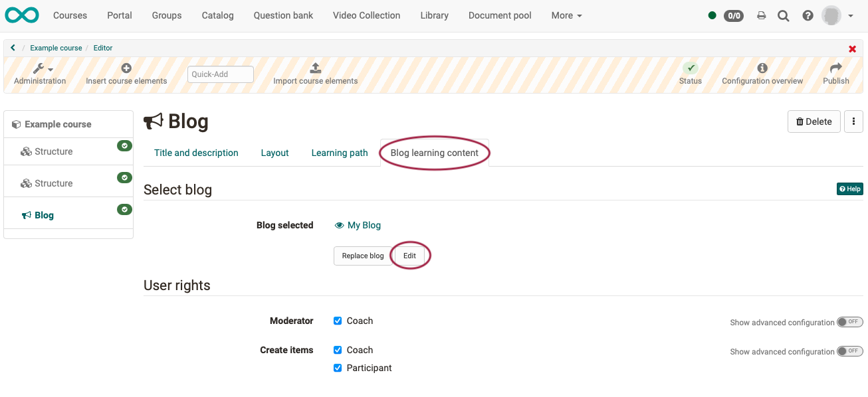Click the OpenOlat infinity logo

point(22,15)
